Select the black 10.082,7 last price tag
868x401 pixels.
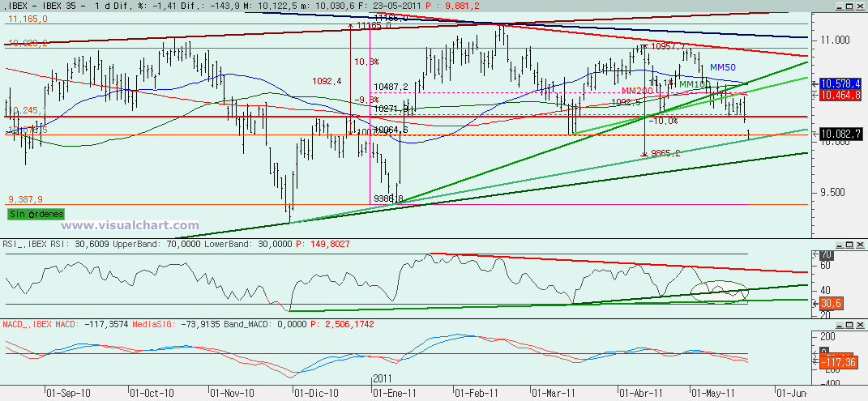click(x=840, y=134)
